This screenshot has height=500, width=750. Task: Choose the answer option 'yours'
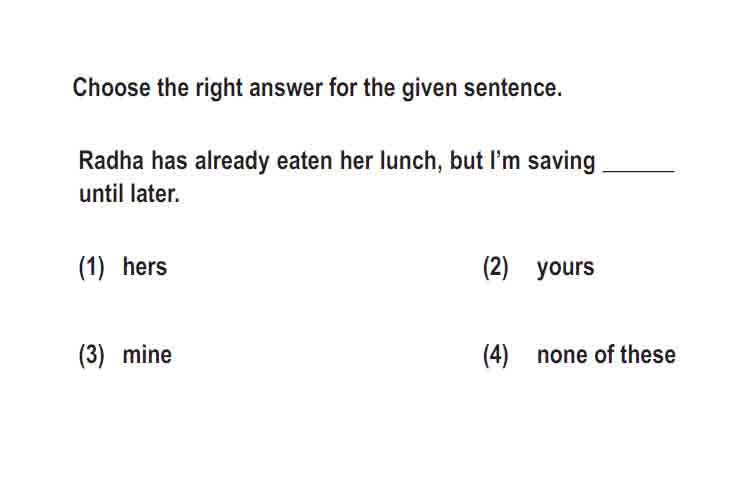565,267
